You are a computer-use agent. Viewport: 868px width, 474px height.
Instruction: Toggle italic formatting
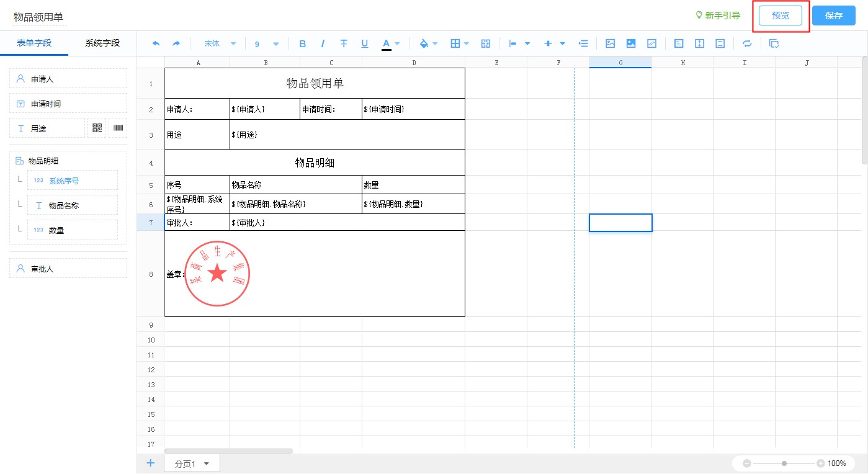(x=323, y=43)
